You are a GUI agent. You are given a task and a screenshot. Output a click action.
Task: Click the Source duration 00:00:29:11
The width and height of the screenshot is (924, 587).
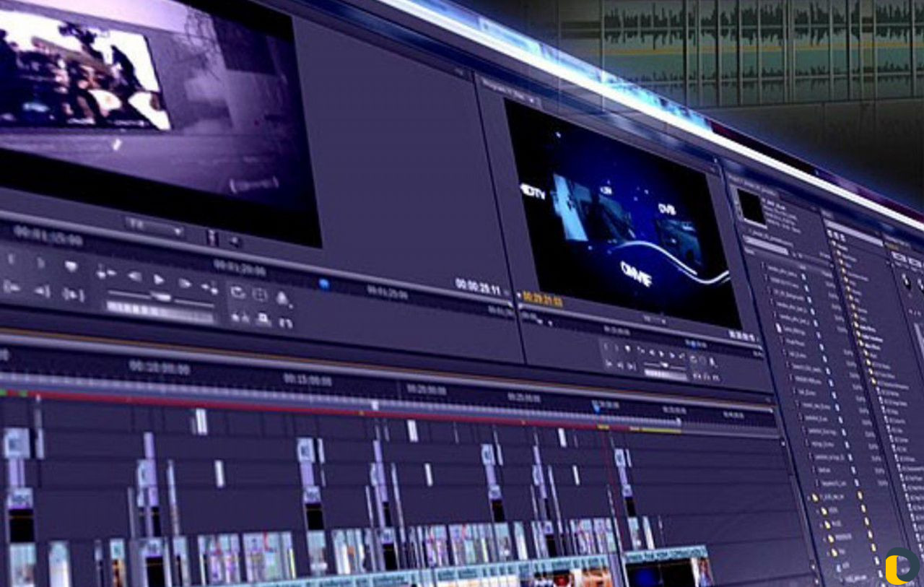click(478, 287)
